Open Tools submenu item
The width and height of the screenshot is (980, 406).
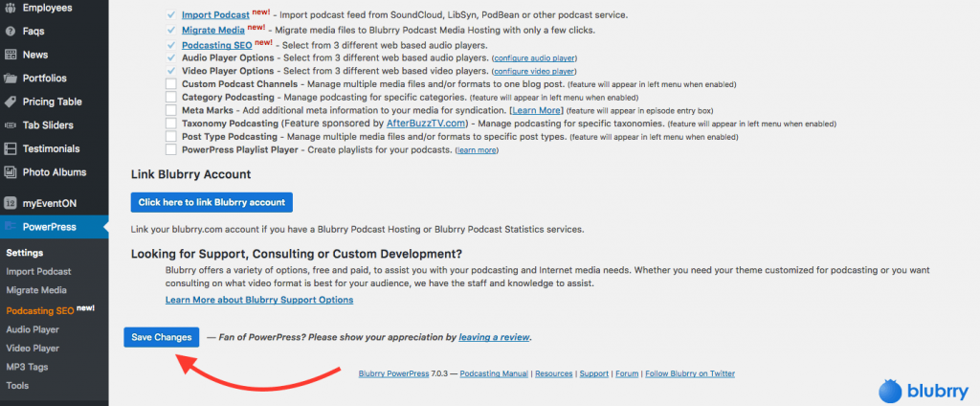pos(17,385)
